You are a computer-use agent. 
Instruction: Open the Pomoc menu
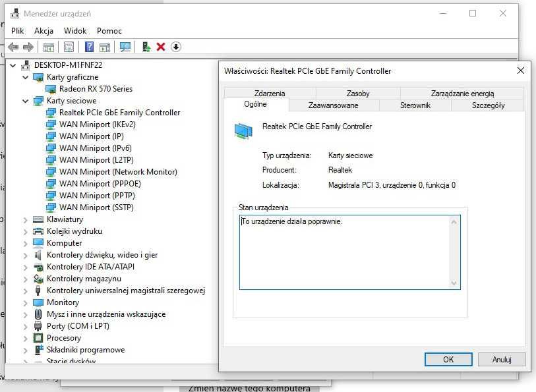pos(109,31)
